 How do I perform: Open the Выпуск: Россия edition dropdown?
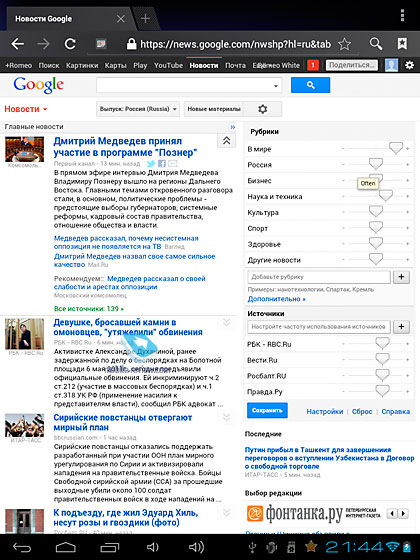(x=138, y=109)
